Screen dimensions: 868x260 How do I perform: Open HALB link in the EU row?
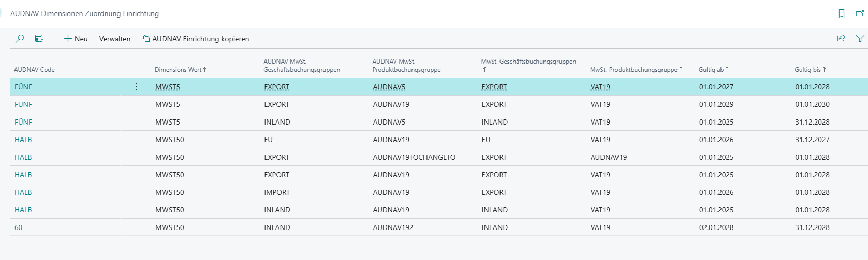point(23,140)
